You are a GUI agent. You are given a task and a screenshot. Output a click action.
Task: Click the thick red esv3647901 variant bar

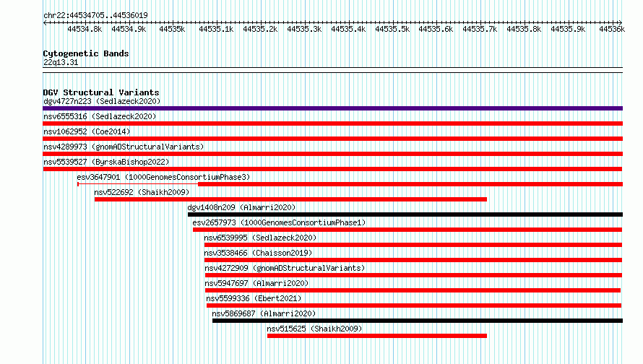click(x=410, y=184)
